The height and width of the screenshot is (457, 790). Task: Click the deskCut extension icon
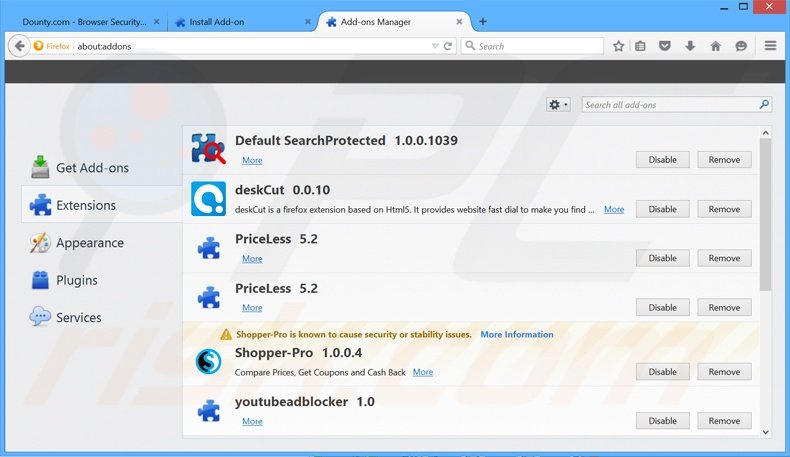209,199
